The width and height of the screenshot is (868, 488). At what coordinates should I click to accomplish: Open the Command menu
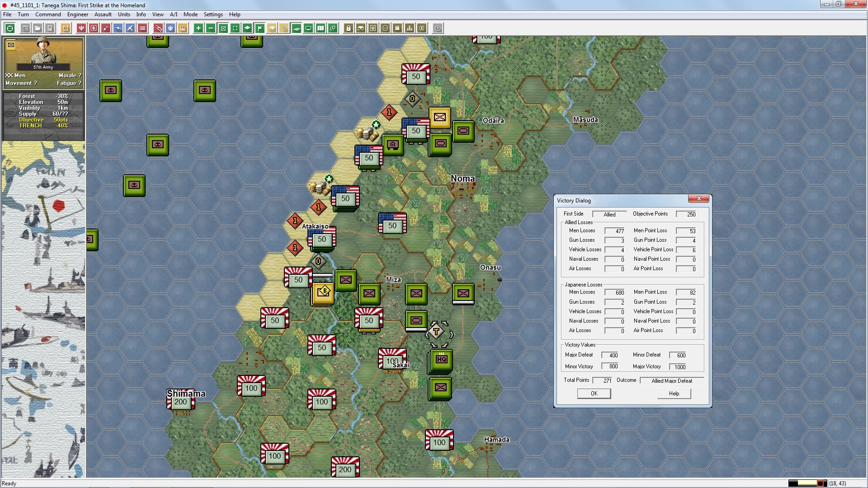48,14
